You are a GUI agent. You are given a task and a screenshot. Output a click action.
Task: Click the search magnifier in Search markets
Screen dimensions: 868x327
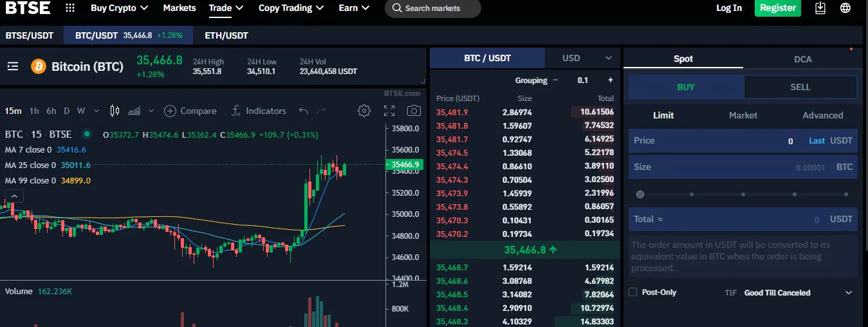point(398,8)
